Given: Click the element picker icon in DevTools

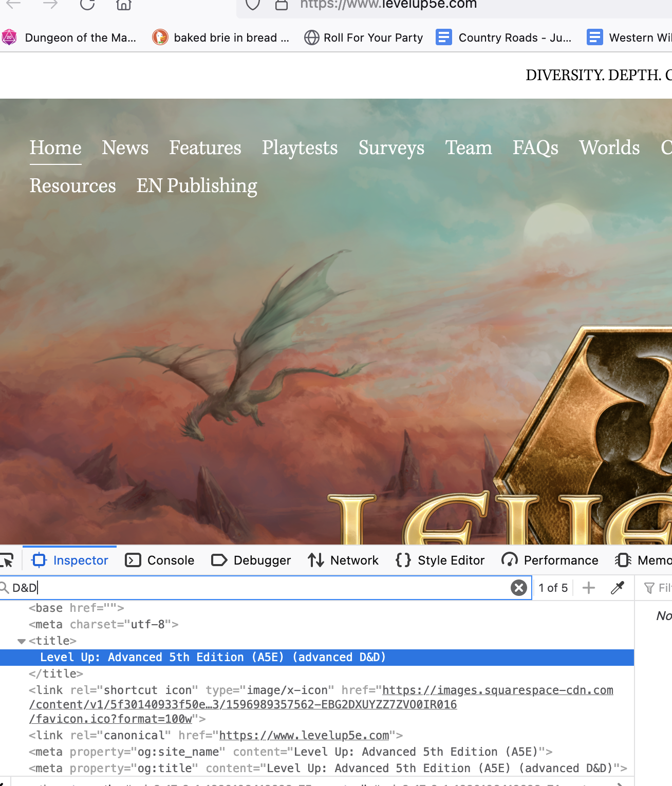Looking at the screenshot, I should pyautogui.click(x=7, y=560).
